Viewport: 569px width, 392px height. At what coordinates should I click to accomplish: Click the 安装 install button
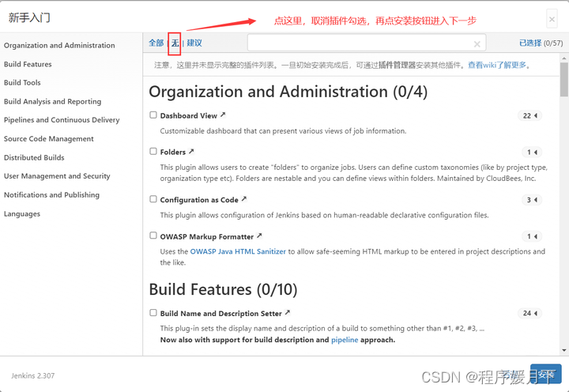[546, 374]
